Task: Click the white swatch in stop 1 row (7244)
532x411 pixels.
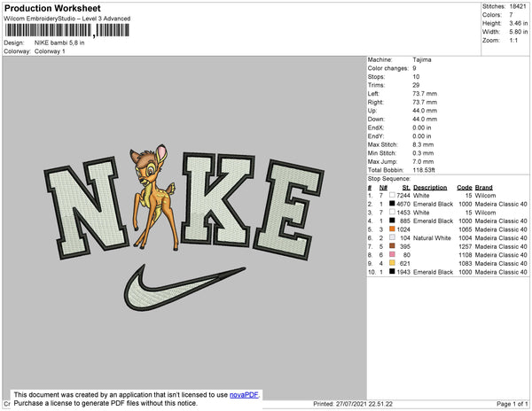Action: point(392,195)
